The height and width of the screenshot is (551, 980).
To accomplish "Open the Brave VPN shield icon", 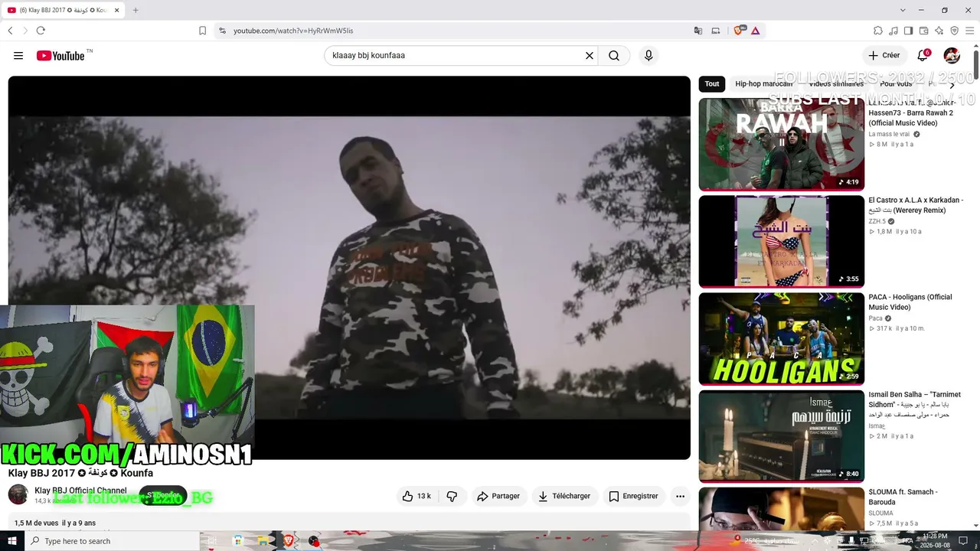I will [954, 31].
